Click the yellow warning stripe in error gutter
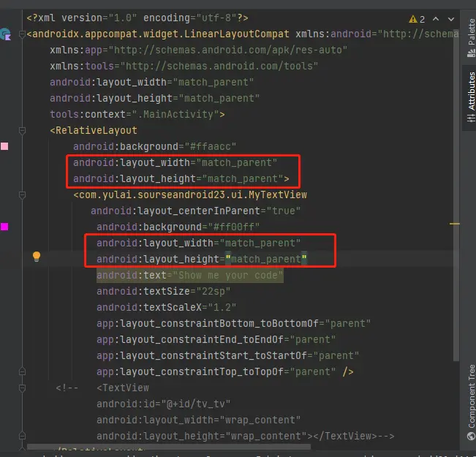 tap(455, 224)
